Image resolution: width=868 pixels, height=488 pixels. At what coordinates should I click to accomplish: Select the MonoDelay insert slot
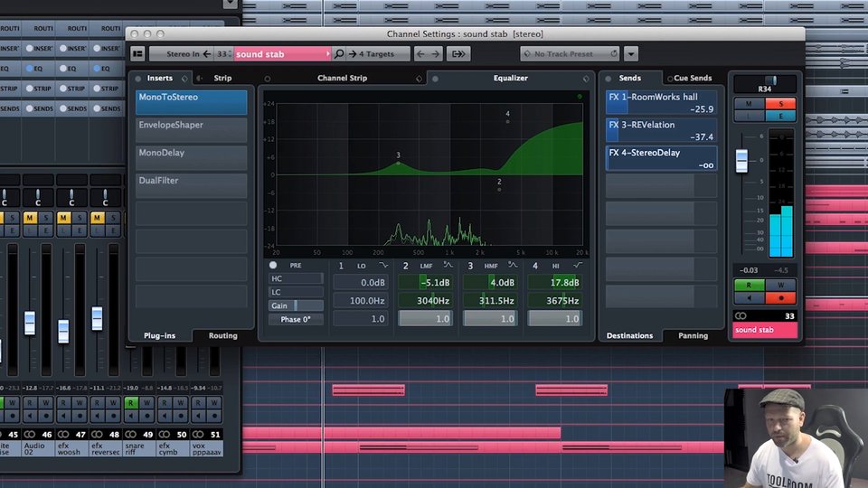[x=191, y=157]
